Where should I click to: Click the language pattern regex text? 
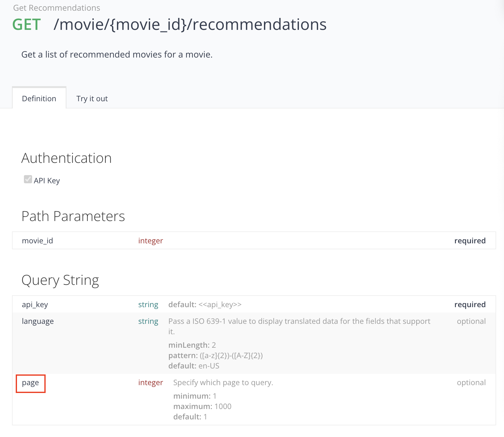pos(231,356)
